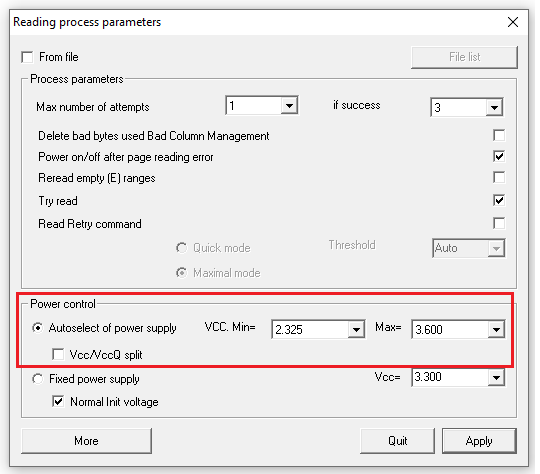Toggle the Vcc/VccQ split checkbox
The image size is (540, 474).
tap(58, 354)
